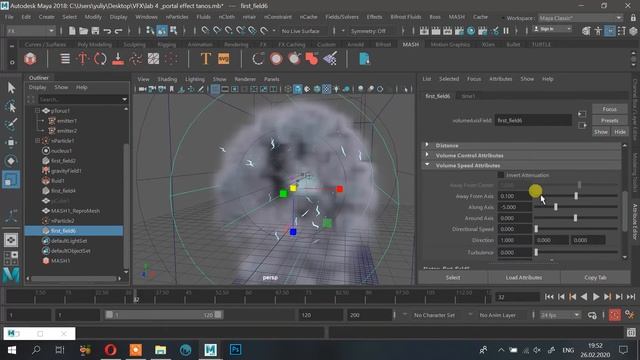This screenshot has width=640, height=360.
Task: Click the taskbar search magnifier icon
Action: [x=36, y=350]
